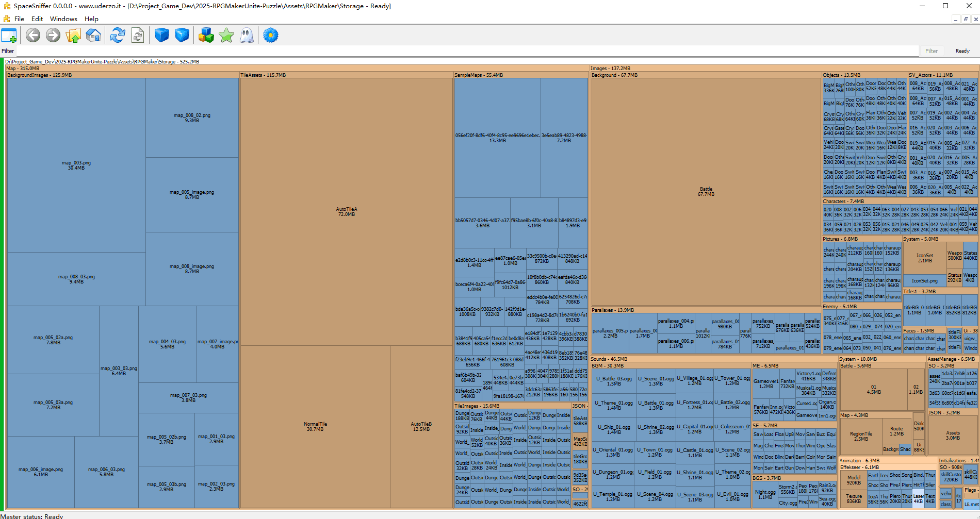Select the map_005_image.png 8.7MB block
The width and height of the screenshot is (980, 519).
point(192,194)
